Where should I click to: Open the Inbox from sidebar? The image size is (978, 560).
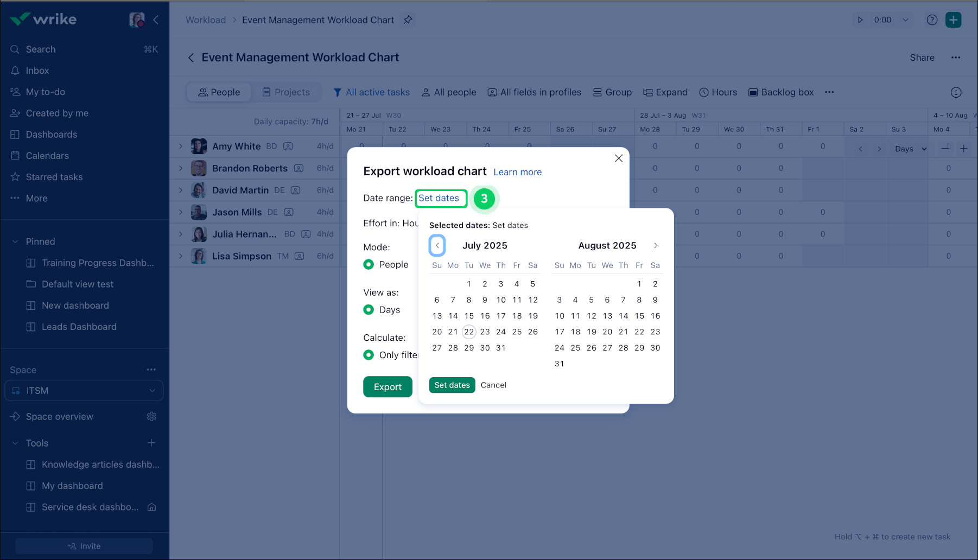[x=37, y=70]
